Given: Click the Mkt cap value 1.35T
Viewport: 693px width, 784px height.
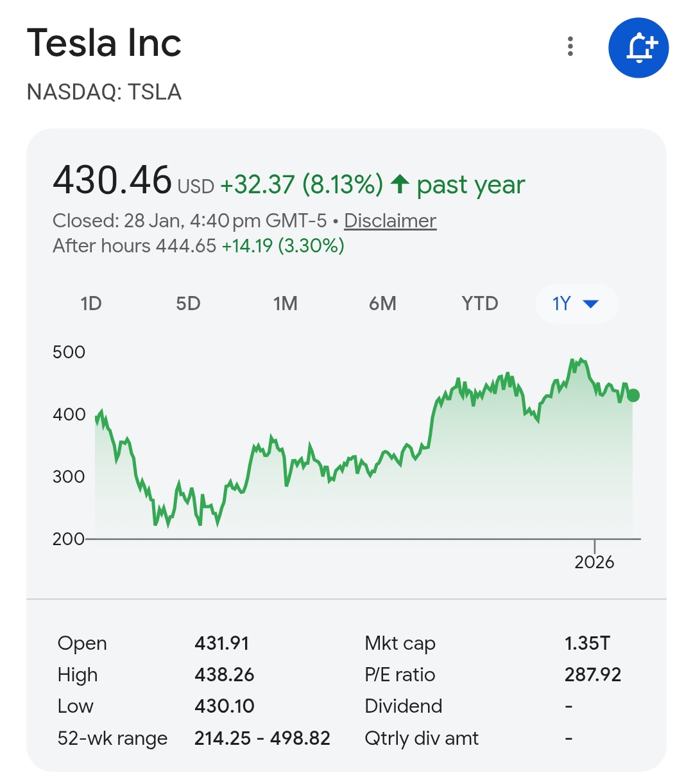Looking at the screenshot, I should tap(587, 643).
